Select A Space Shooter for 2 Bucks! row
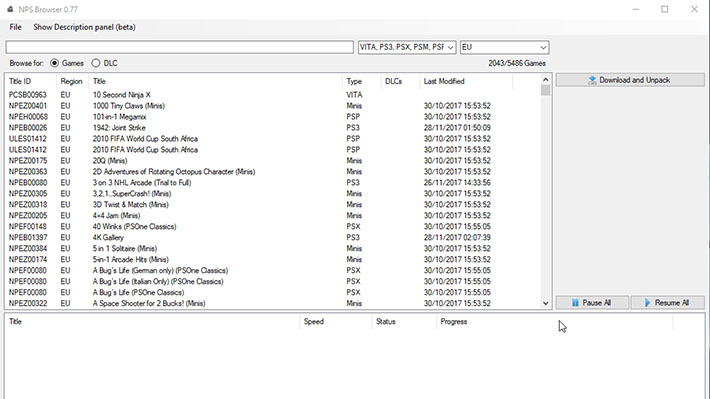Image resolution: width=710 pixels, height=399 pixels. click(273, 303)
